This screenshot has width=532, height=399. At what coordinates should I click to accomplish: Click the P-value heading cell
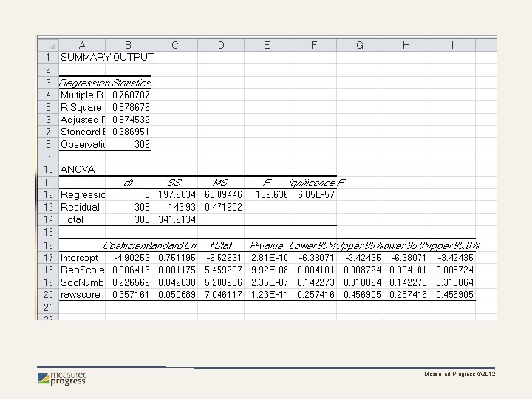[x=267, y=245]
